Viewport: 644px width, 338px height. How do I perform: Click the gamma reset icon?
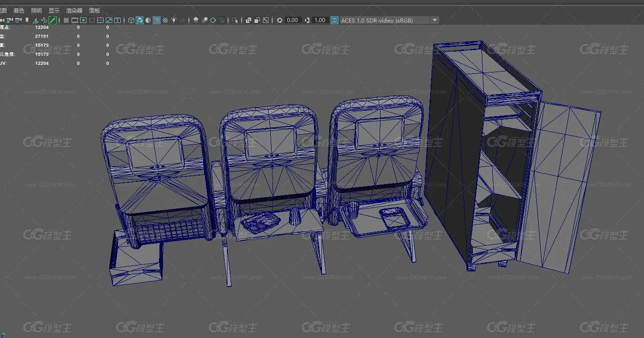[x=307, y=20]
